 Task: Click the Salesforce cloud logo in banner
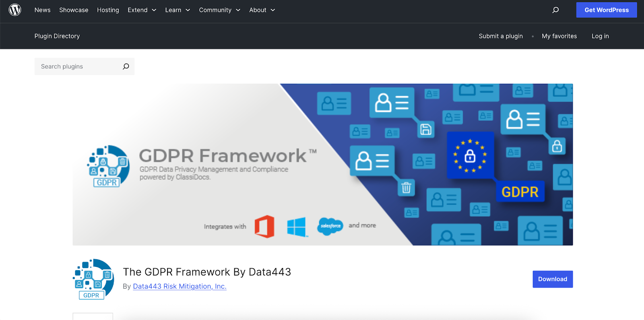[x=330, y=226]
